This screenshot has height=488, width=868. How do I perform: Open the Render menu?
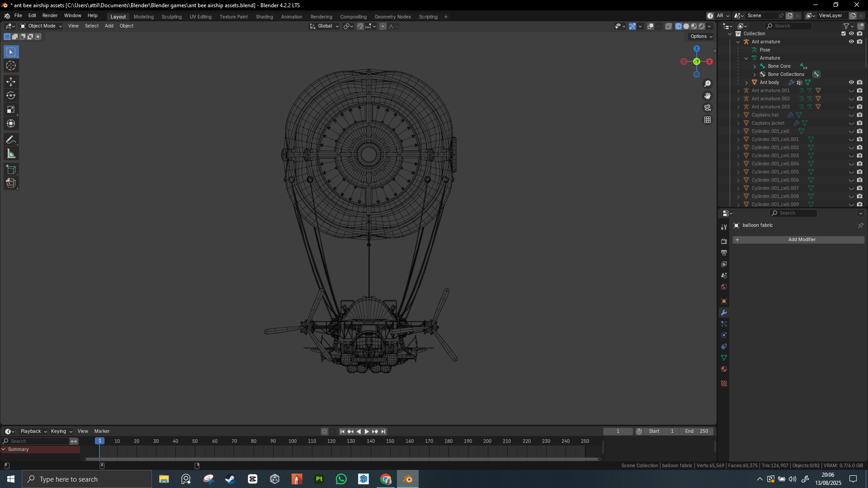[50, 15]
